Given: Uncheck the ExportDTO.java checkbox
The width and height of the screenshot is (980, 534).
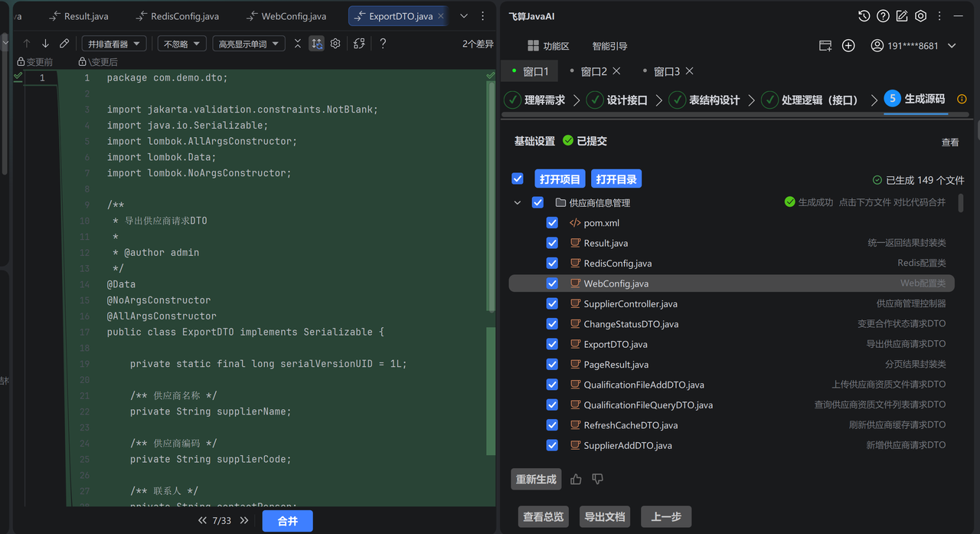Looking at the screenshot, I should click(x=552, y=344).
